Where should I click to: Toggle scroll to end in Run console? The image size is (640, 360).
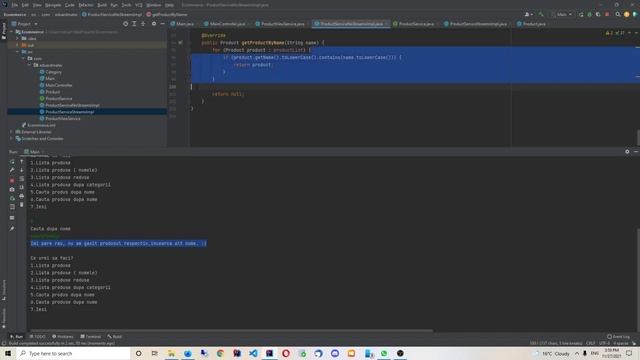tap(22, 187)
